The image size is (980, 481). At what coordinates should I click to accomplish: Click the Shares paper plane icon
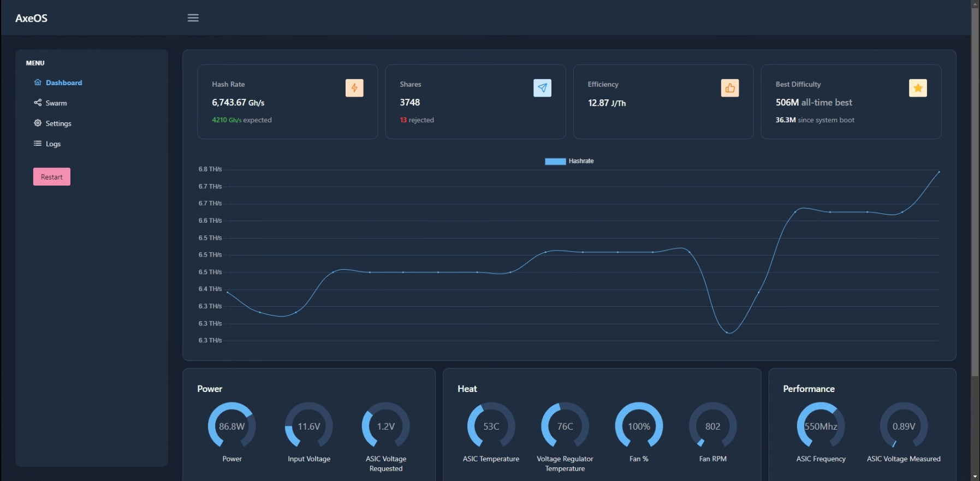542,88
